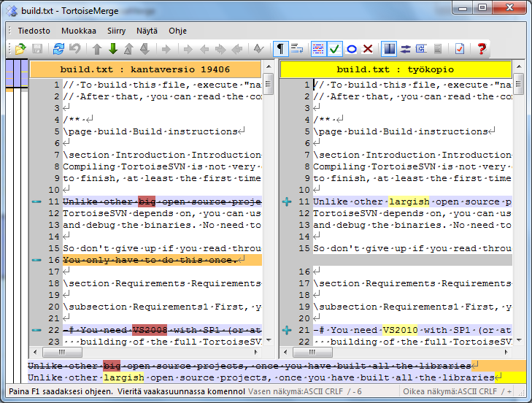
Task: Click '\section Requirements' line in left pane
Action: tap(162, 283)
